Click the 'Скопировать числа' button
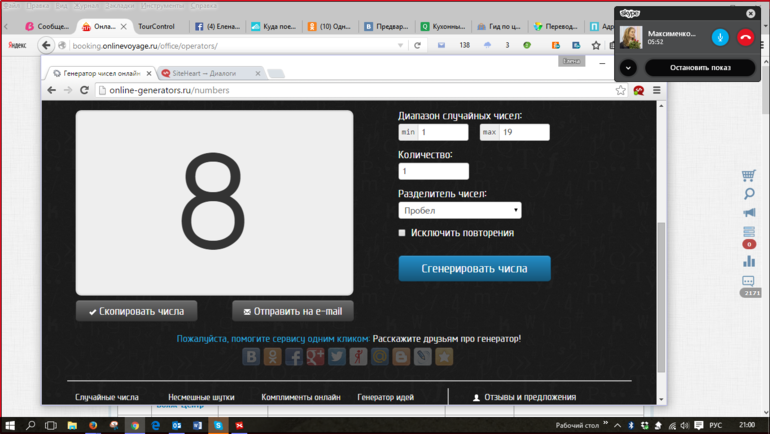The width and height of the screenshot is (770, 434). tap(136, 311)
